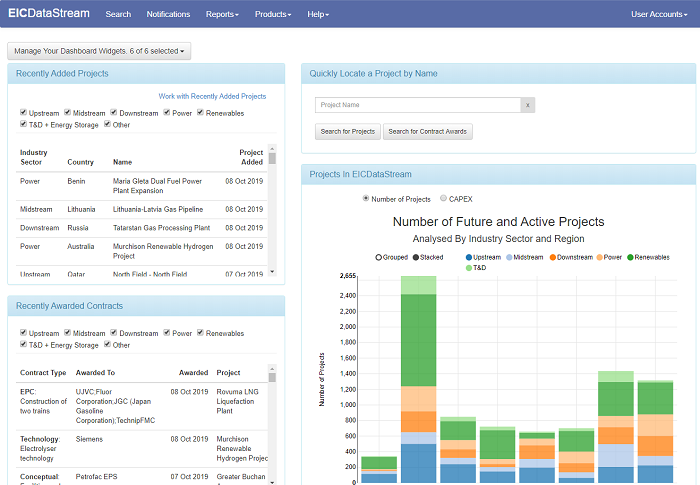The width and height of the screenshot is (700, 485).
Task: Toggle Midstream series in chart legend
Action: pos(525,257)
